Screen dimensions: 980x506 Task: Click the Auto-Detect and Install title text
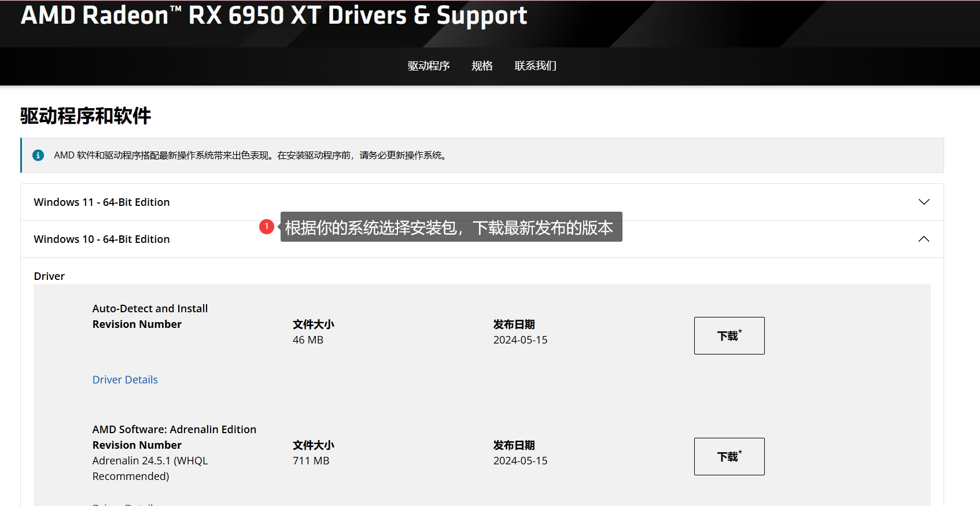tap(150, 308)
